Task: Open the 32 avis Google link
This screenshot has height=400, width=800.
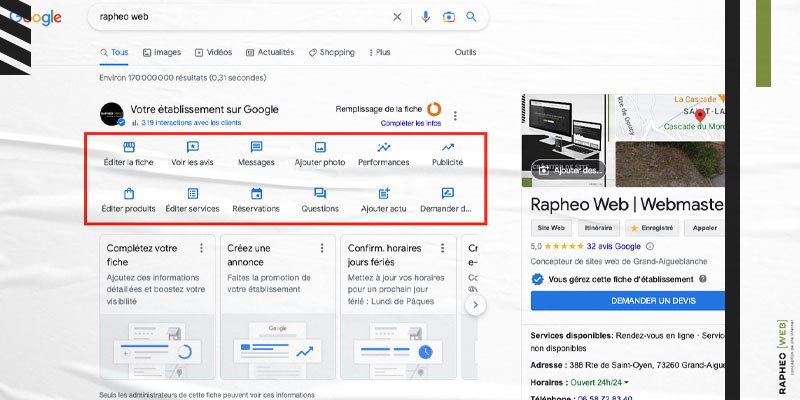Action: tap(613, 246)
